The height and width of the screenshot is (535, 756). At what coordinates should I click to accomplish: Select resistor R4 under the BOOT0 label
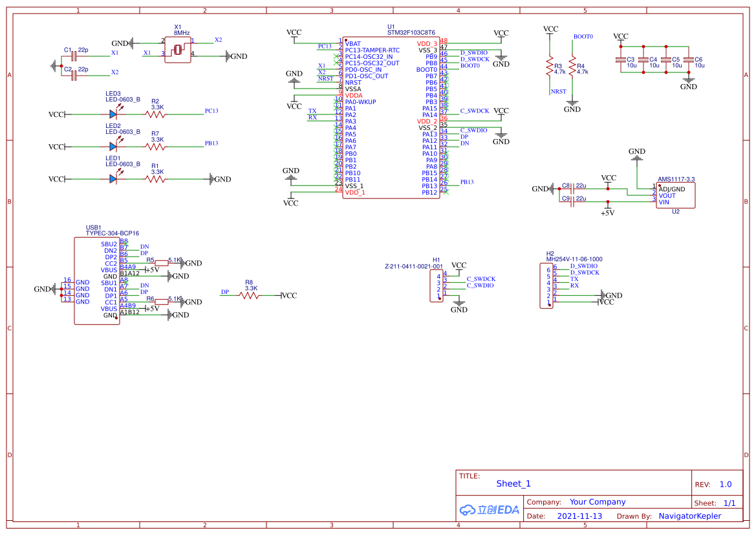pos(572,66)
